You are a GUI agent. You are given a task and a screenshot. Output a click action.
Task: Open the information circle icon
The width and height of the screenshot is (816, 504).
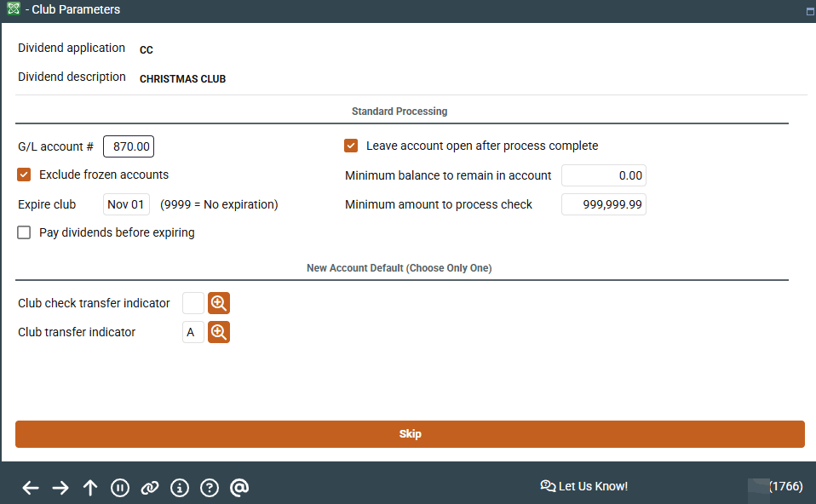point(179,488)
